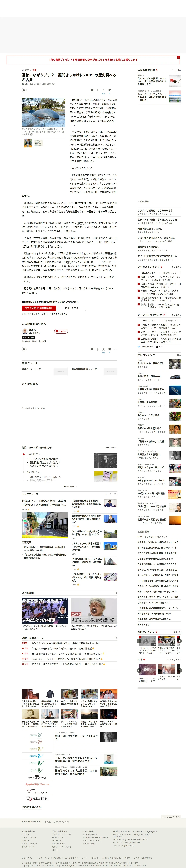Click もっと見る beside アクセスランキング
Image resolution: width=186 pixels, height=868 pixels.
point(176,267)
